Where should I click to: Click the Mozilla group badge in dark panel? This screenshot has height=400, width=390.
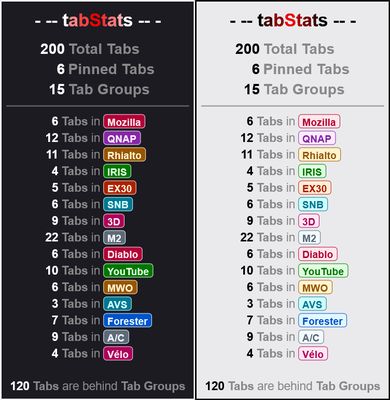point(124,122)
